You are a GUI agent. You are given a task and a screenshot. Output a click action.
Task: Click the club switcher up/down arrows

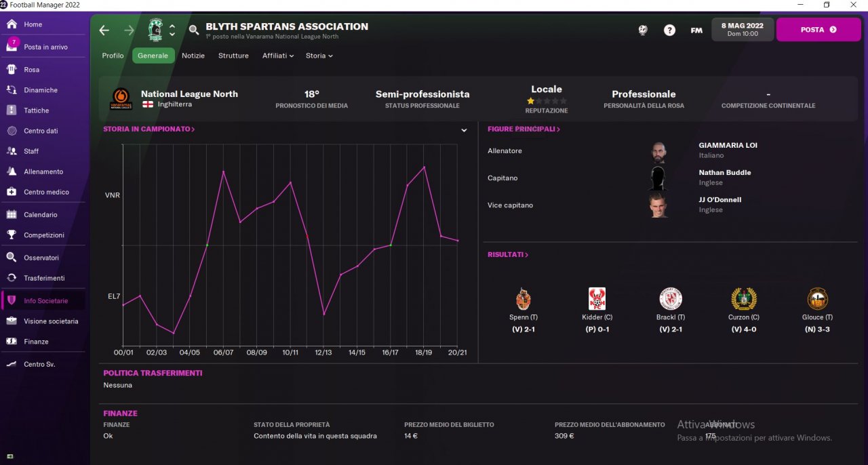(172, 30)
